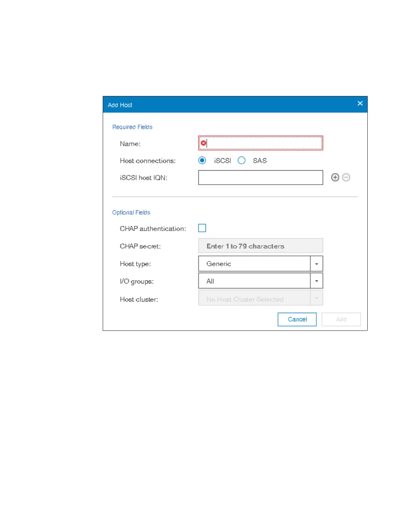The width and height of the screenshot is (411, 532).
Task: Click the red error icon in Name field
Action: tap(203, 143)
